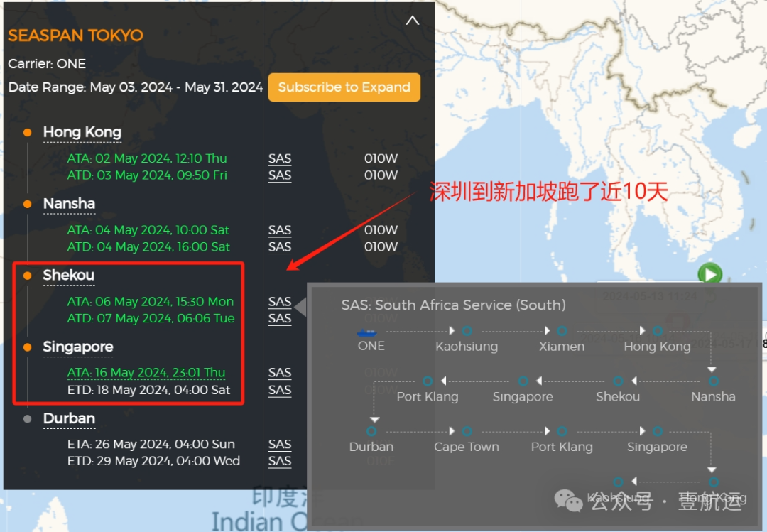Click Singapore stop circle following Shekou in popup
The height and width of the screenshot is (532, 767).
pyautogui.click(x=523, y=381)
